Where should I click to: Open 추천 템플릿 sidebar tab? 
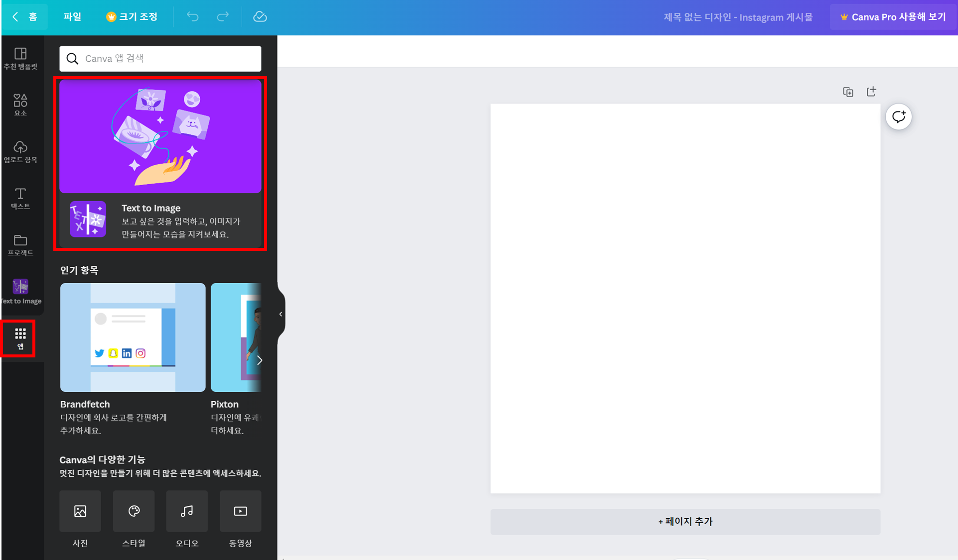point(20,58)
